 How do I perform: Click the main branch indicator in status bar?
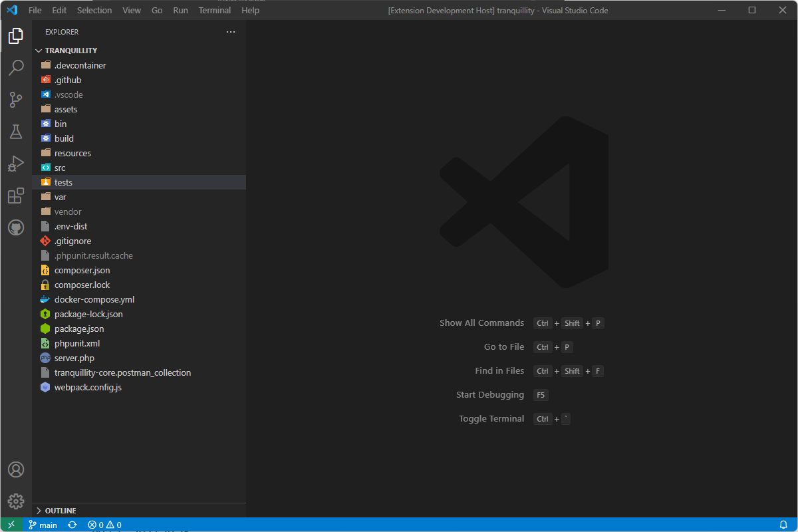(43, 525)
